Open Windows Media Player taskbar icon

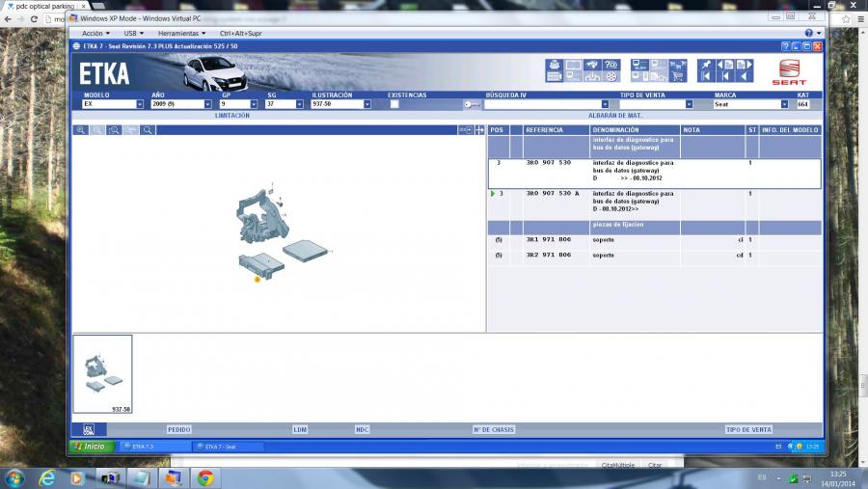[77, 478]
